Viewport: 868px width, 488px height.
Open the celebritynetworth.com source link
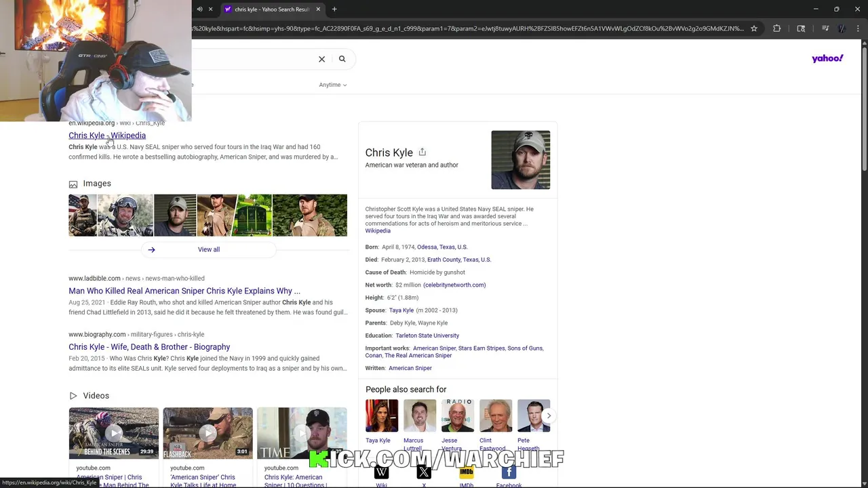454,285
